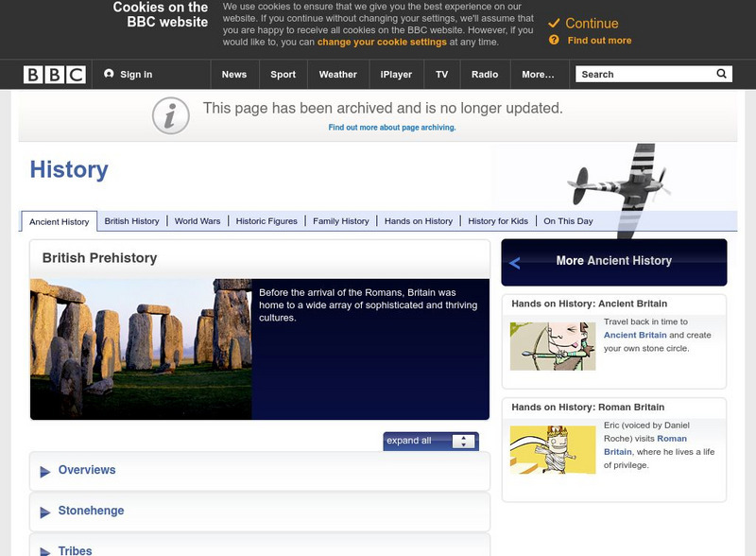Click the Ancient Britain link
756x556 pixels.
[x=635, y=335]
